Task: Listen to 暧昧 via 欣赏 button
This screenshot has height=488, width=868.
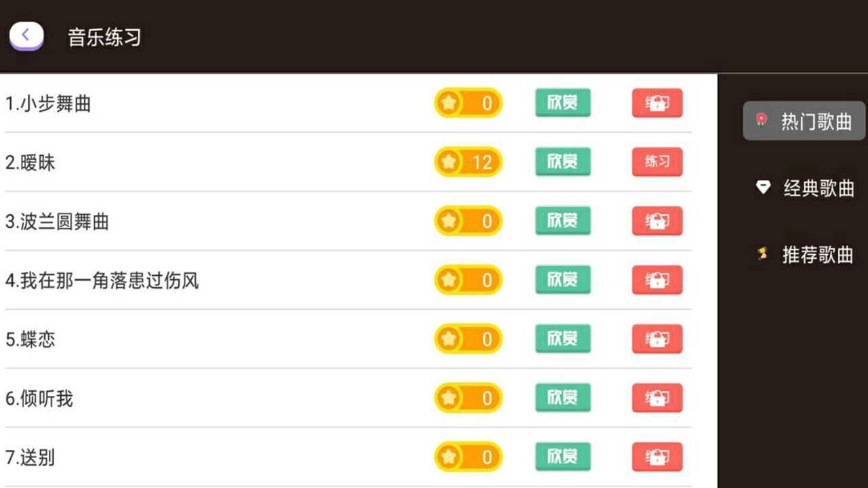Action: 563,162
